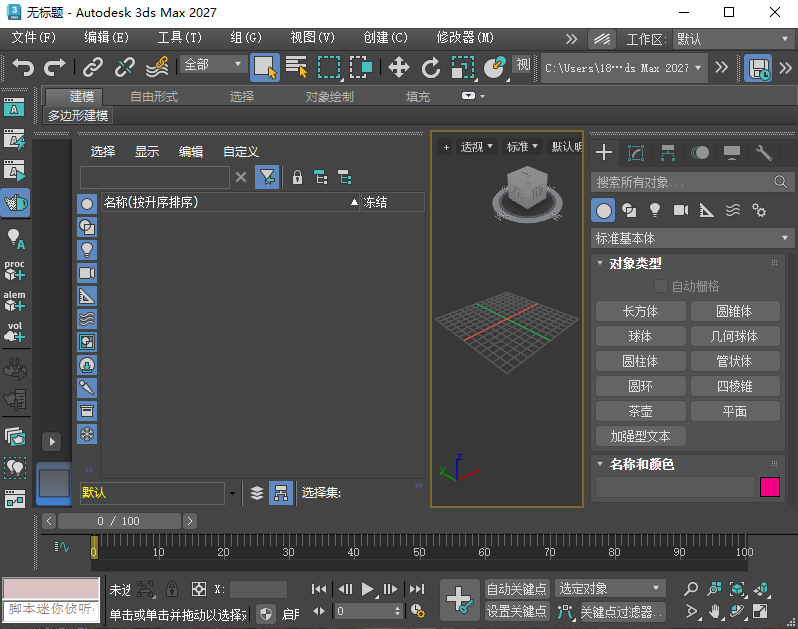
Task: Select the Lights category icon
Action: point(655,210)
